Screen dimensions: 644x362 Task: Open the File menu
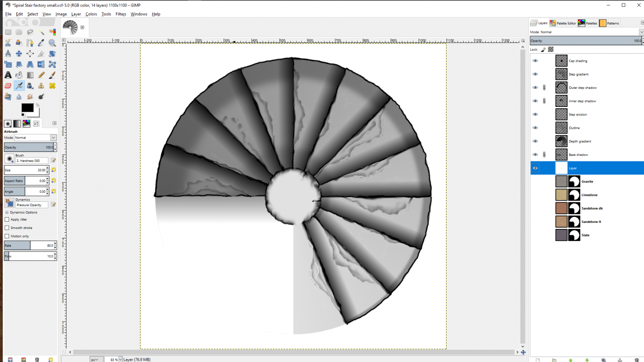[x=8, y=14]
